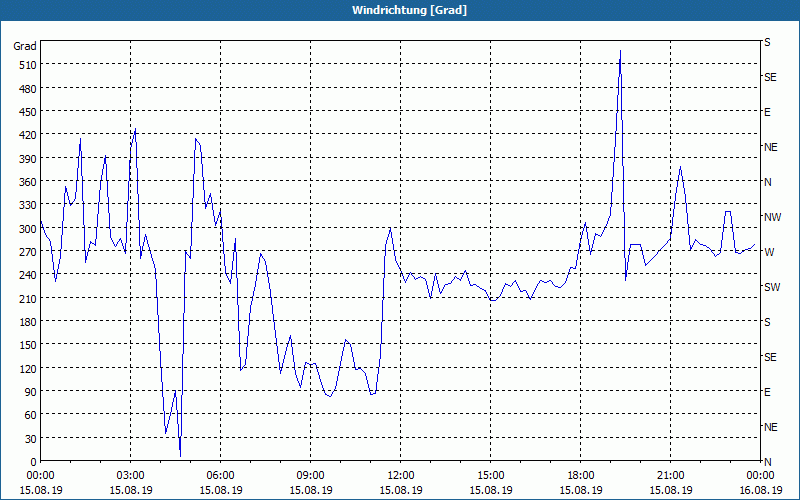Select the 330 y-axis value
This screenshot has width=800, height=500.
(x=28, y=205)
